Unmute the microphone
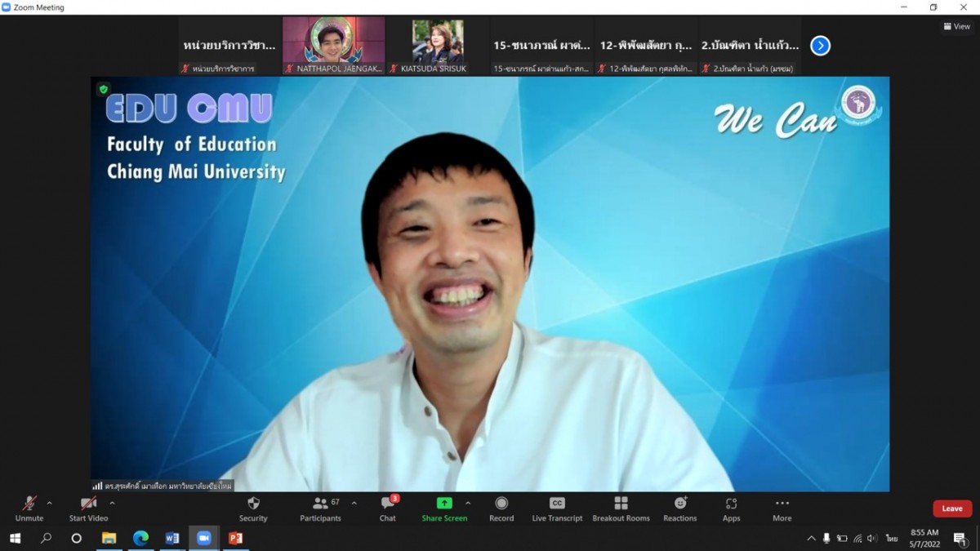980x551 pixels. (29, 509)
